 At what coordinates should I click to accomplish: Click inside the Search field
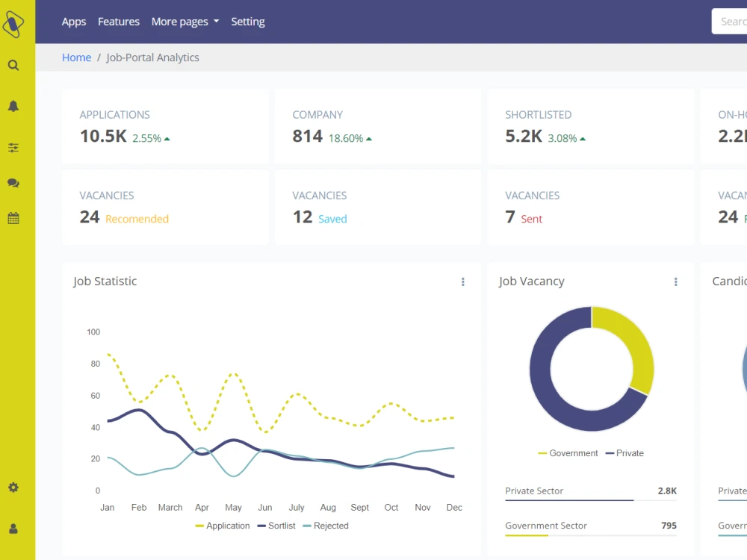click(x=729, y=22)
